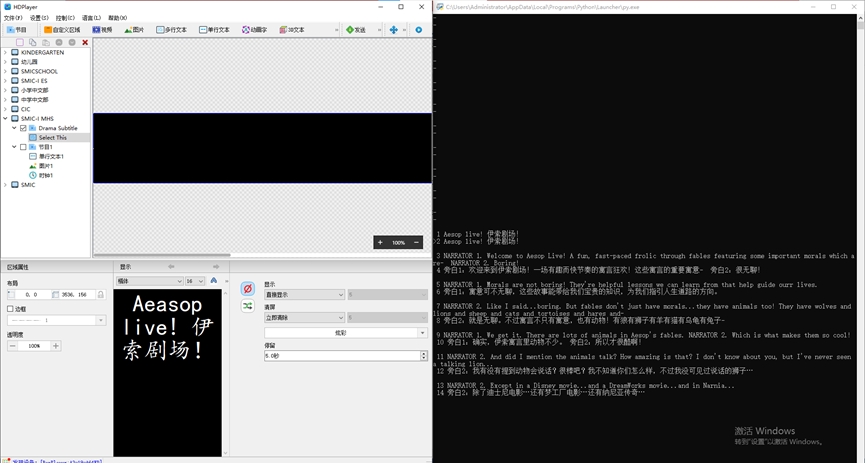
Task: Click the 3D文本 toolbar icon
Action: [290, 30]
